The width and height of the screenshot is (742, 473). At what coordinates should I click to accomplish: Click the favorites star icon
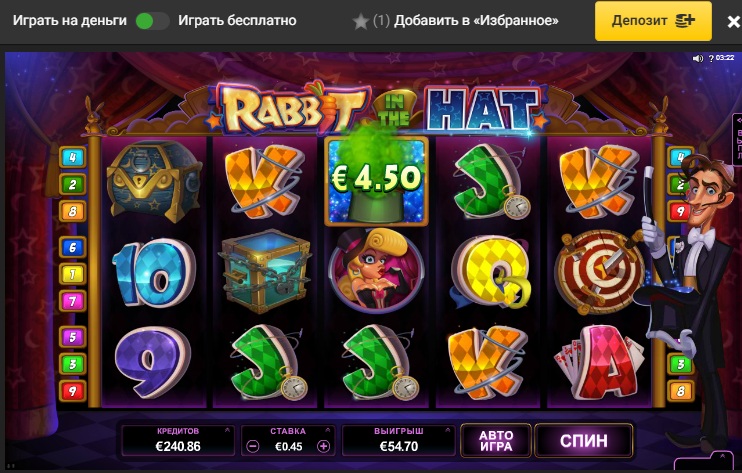[361, 21]
